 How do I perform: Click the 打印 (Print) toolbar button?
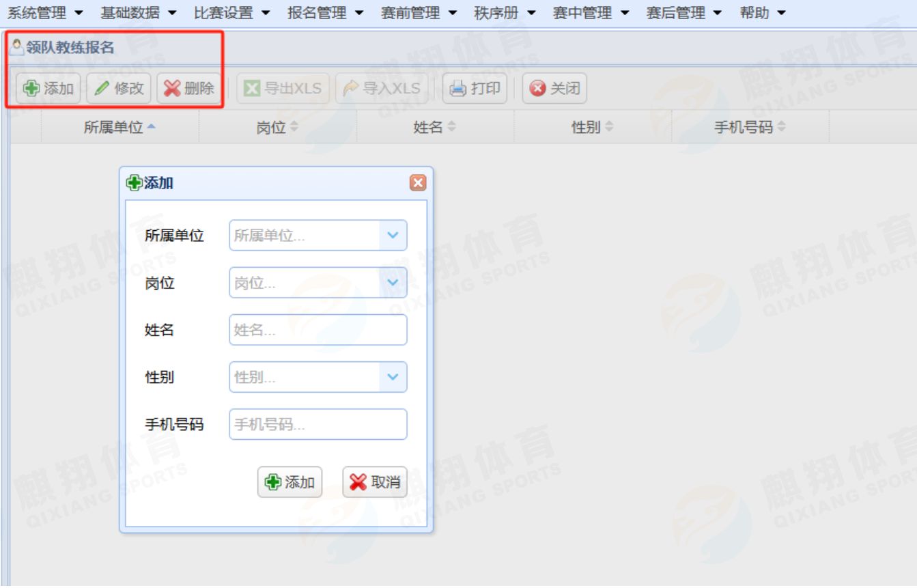pos(475,89)
